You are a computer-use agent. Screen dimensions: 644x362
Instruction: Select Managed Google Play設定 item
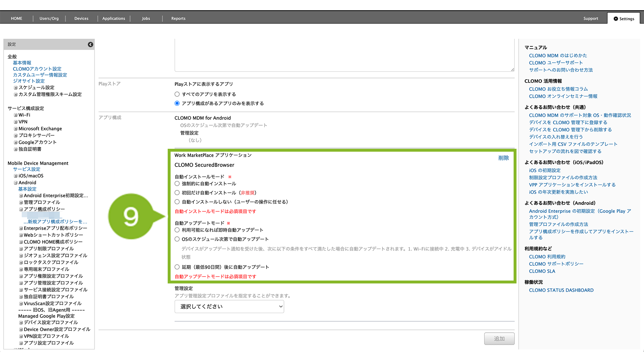point(46,316)
